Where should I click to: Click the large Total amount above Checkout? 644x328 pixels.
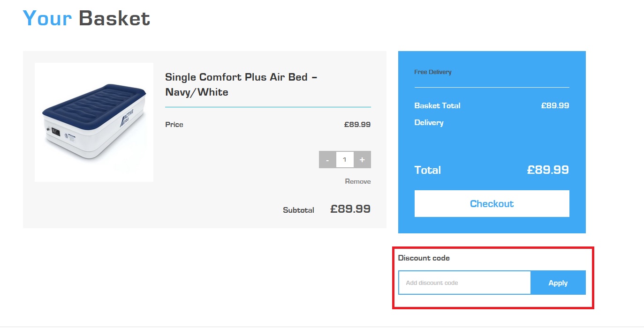tap(548, 170)
